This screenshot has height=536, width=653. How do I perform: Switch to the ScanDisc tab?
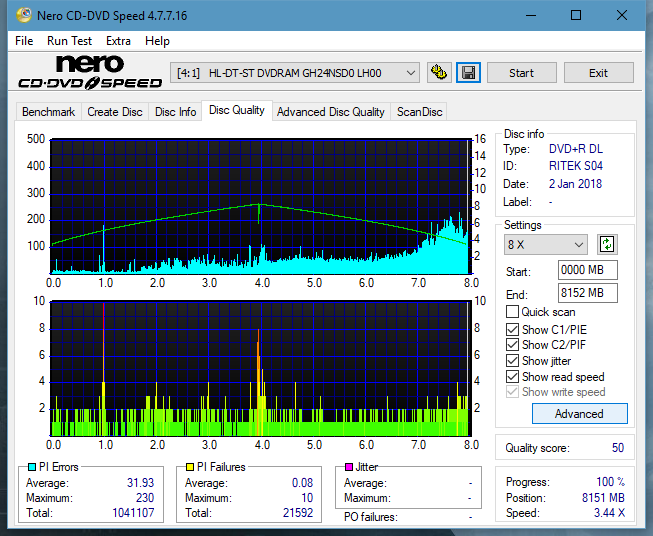pyautogui.click(x=419, y=112)
